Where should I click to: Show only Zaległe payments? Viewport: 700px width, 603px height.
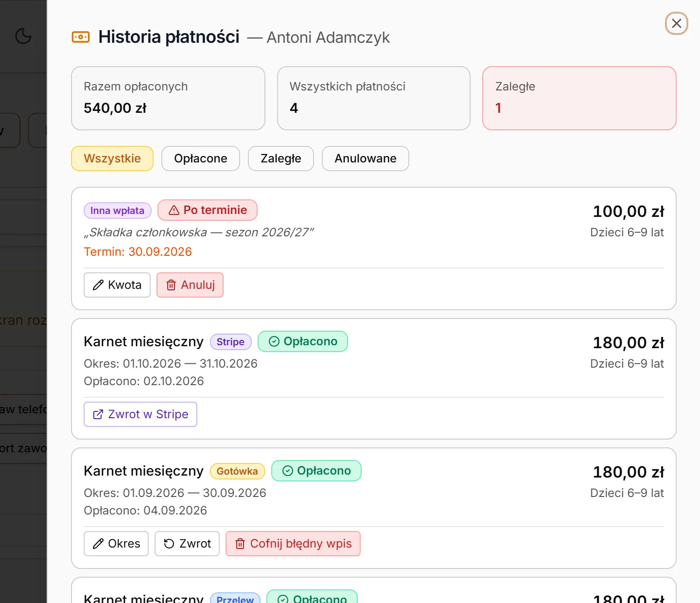tap(281, 159)
